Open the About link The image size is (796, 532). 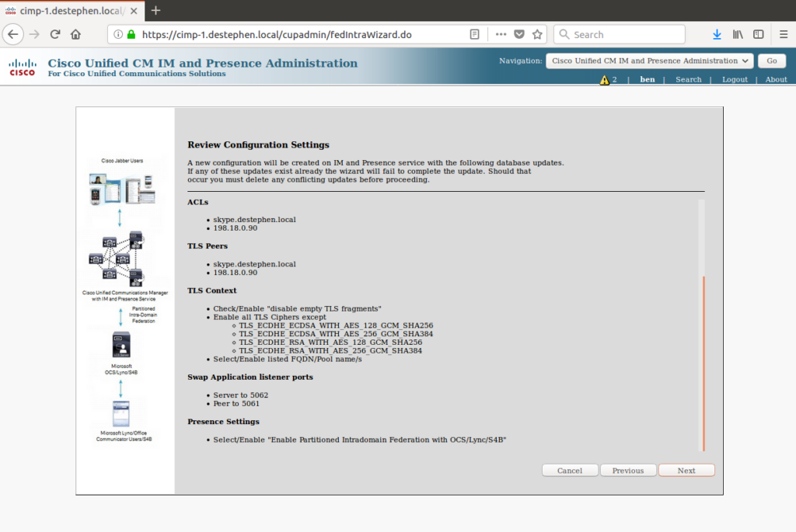pos(777,80)
